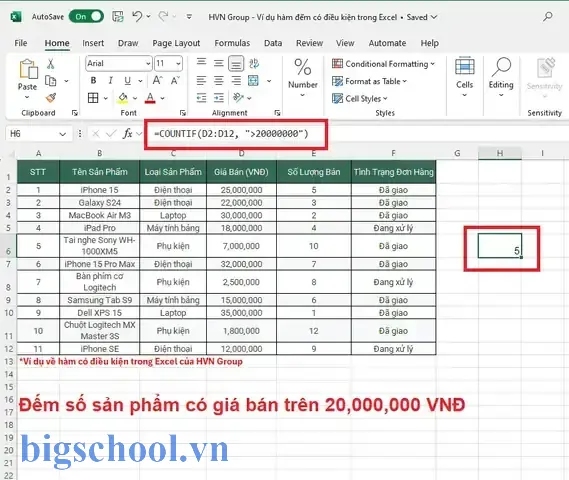Viewport: 569px width, 480px height.
Task: Toggle Wrap Text
Action: tap(254, 63)
